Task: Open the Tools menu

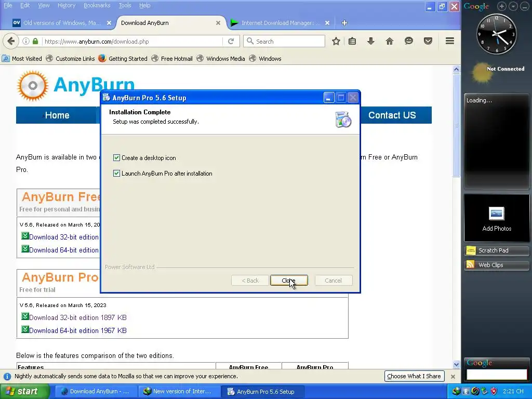Action: tap(125, 5)
